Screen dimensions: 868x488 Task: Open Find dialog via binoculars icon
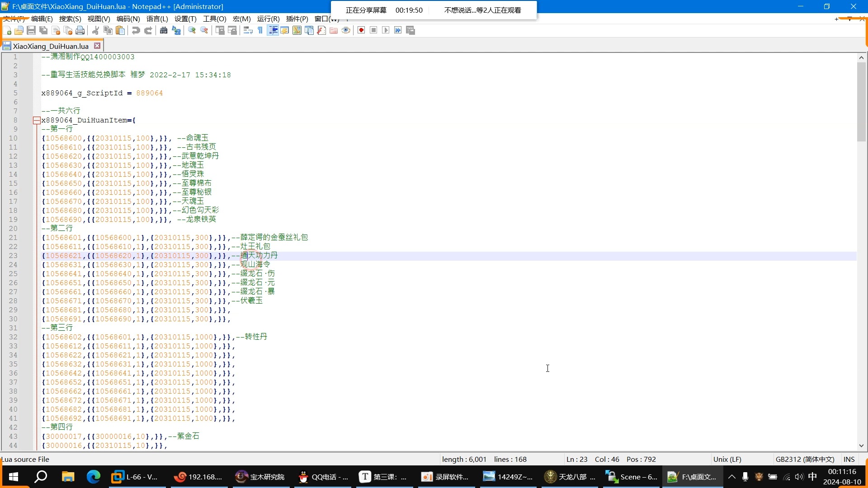click(164, 30)
